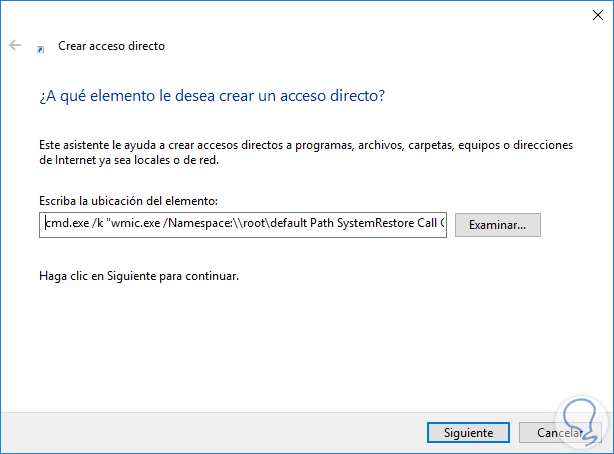
Task: Close the Crear acceso directo window
Action: [x=589, y=15]
